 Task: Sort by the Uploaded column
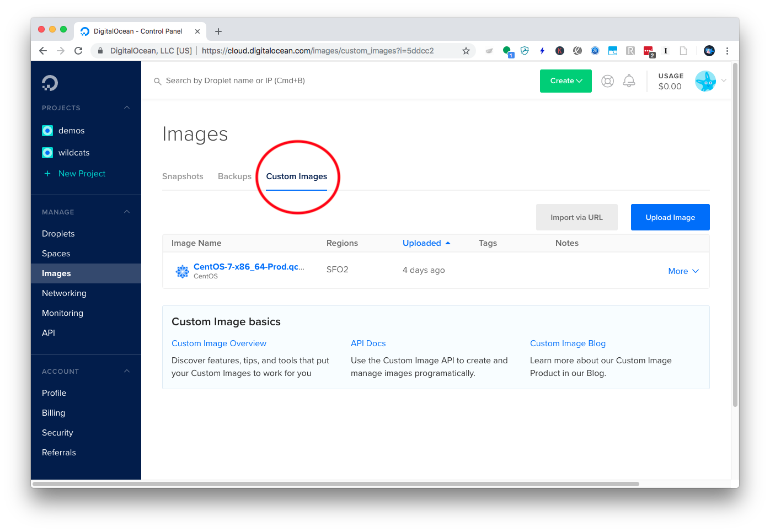click(426, 243)
